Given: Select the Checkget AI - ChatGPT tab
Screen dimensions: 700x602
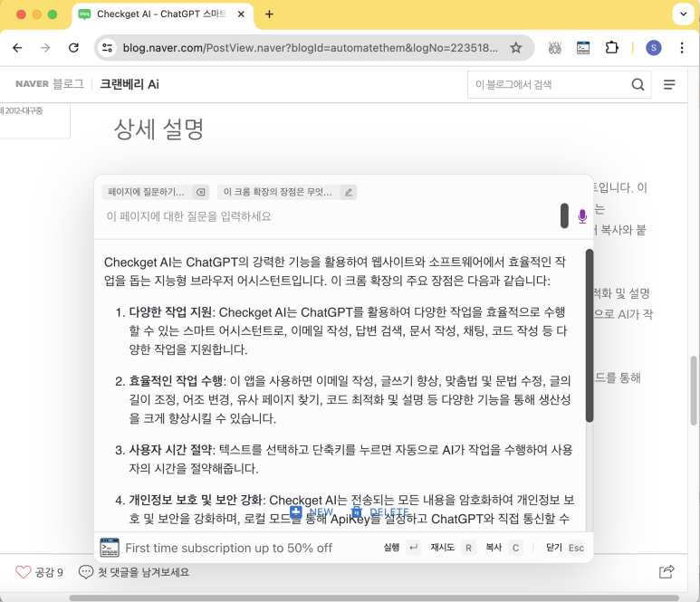Looking at the screenshot, I should 162,14.
